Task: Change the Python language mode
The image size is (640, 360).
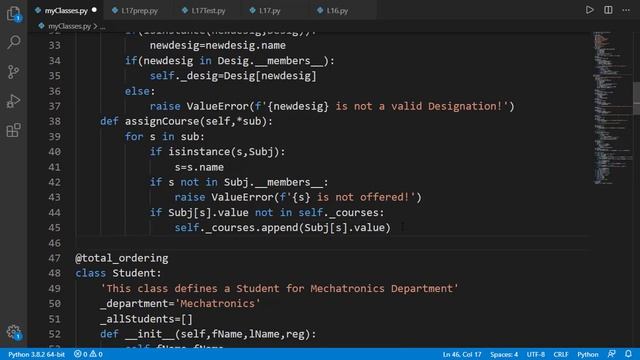Action: click(587, 354)
